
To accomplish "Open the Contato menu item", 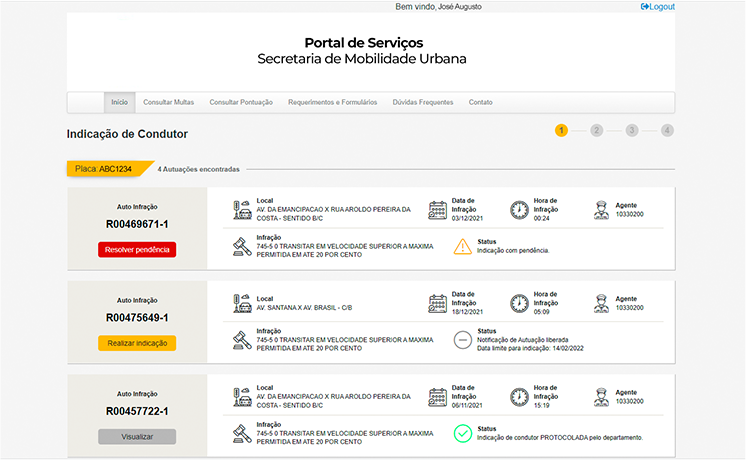I will coord(481,102).
